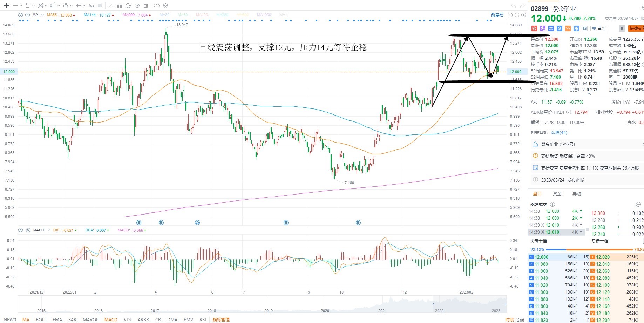Reset chart zoom with circular arrow

pos(510,15)
